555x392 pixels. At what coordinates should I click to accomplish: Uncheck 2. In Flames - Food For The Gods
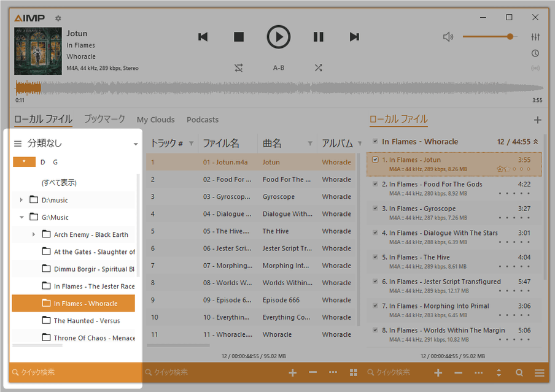coord(375,183)
